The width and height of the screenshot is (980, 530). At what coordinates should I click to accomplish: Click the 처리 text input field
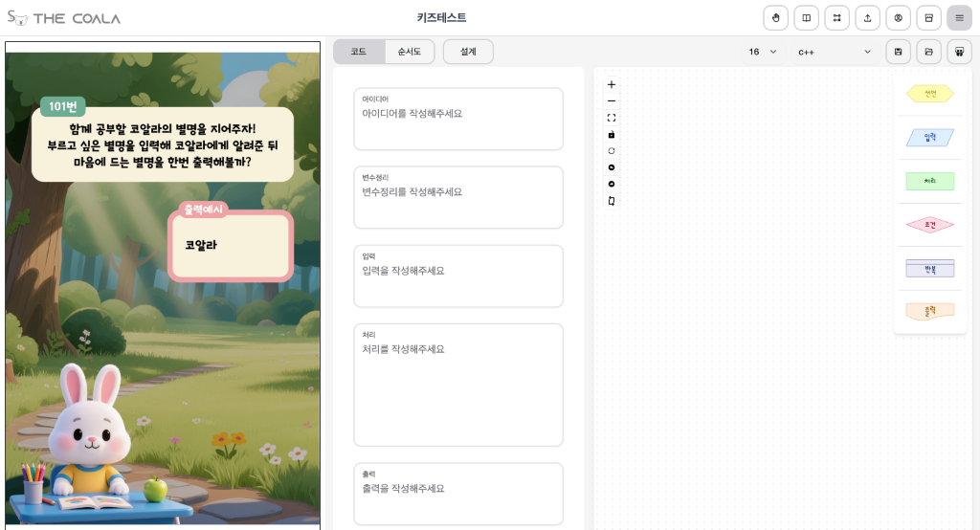458,385
